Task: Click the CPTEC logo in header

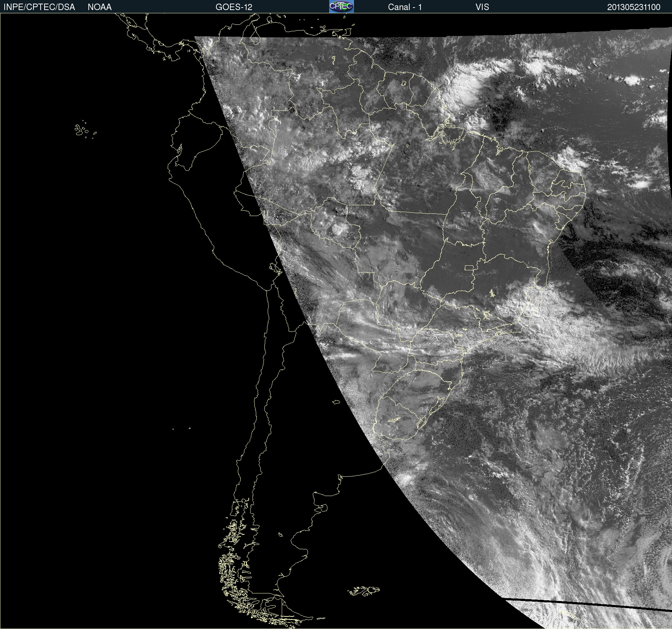Action: pyautogui.click(x=341, y=6)
